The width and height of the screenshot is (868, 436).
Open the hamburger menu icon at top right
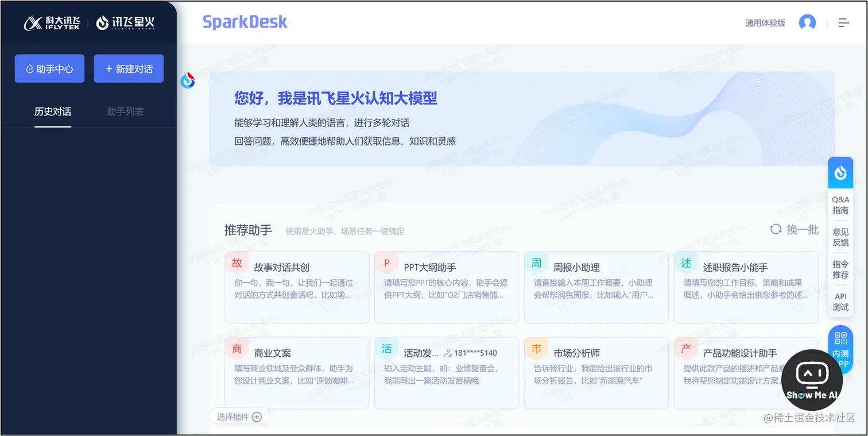pyautogui.click(x=843, y=23)
